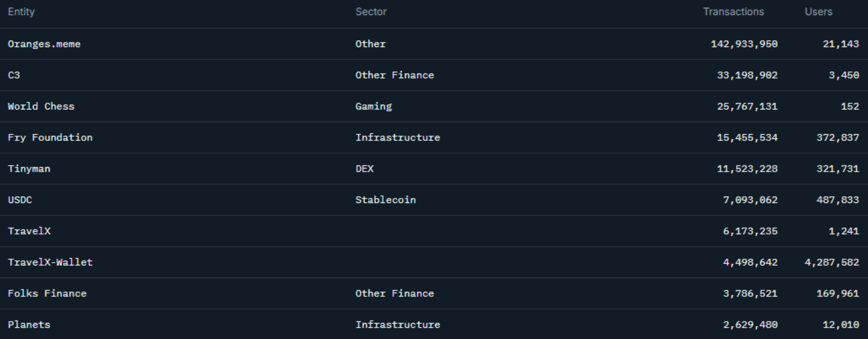The height and width of the screenshot is (339, 868).
Task: Click Oranges.meme transaction count 142,933,950
Action: [x=744, y=44]
